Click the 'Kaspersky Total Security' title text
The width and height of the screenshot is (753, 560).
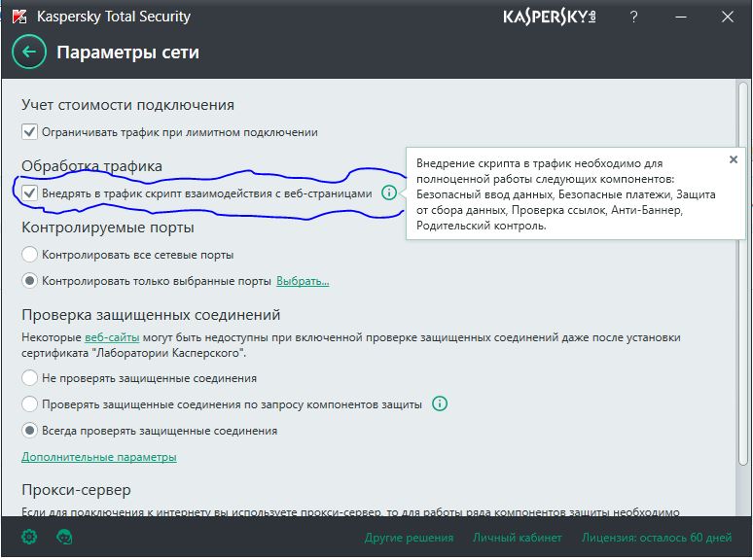tap(114, 17)
